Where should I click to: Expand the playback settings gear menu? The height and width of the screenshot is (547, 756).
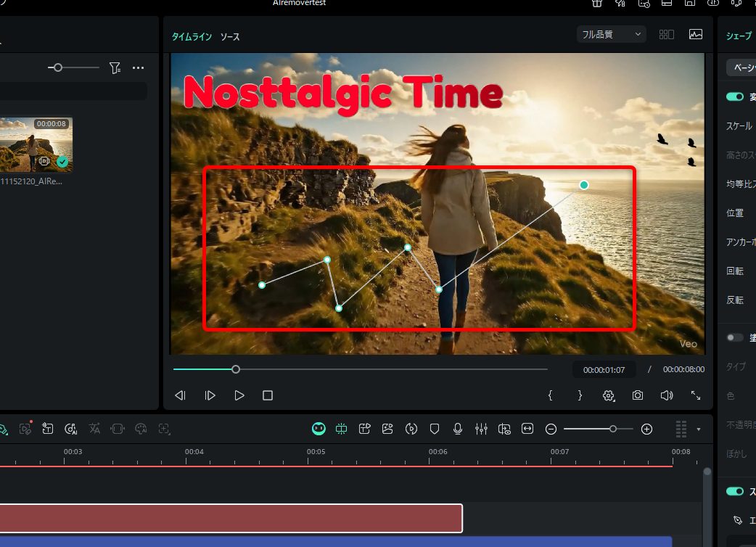[x=608, y=395]
